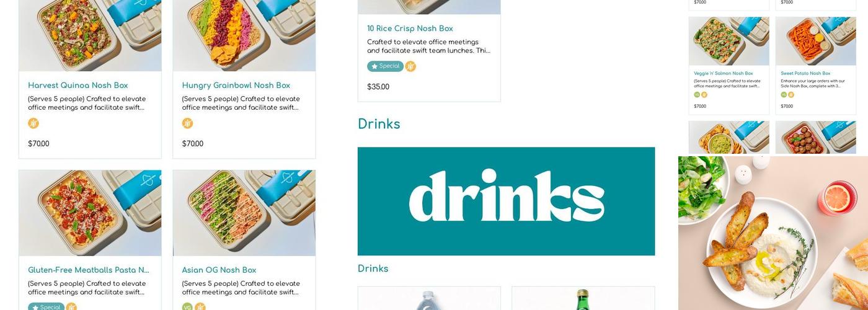Open the Harvest Quinoa Nosh Box title link
This screenshot has width=868, height=310.
click(x=78, y=86)
